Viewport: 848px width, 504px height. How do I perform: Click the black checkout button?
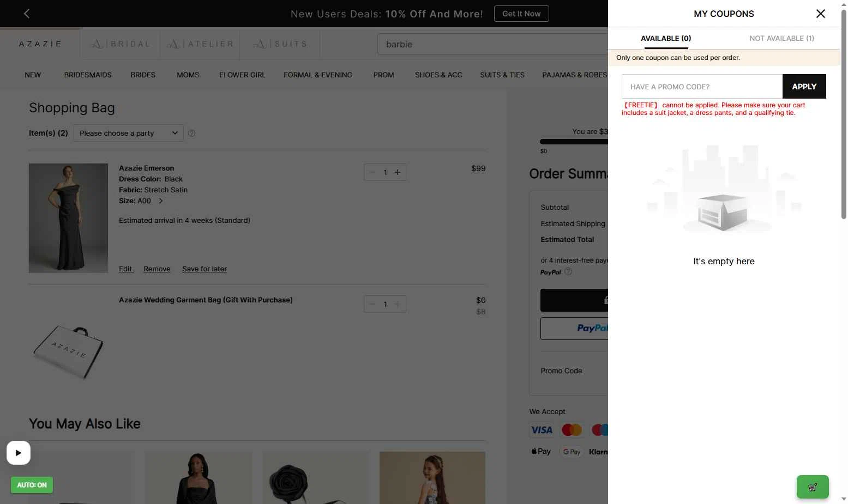(574, 300)
